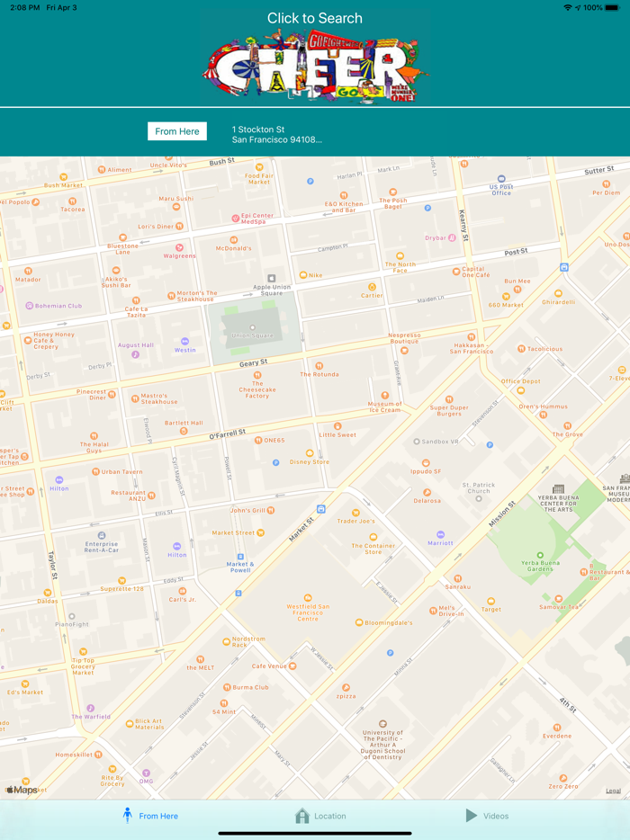Select The Rotunda restaurant pin

pyautogui.click(x=319, y=366)
